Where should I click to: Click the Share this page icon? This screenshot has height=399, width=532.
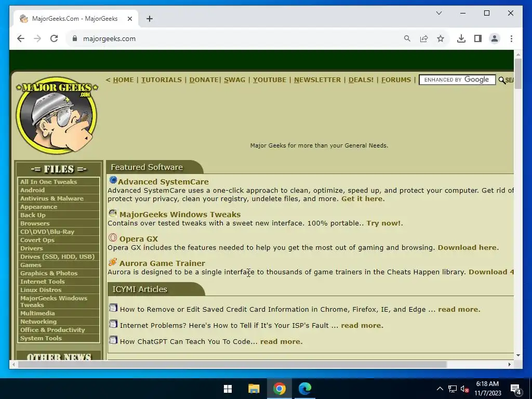[424, 38]
